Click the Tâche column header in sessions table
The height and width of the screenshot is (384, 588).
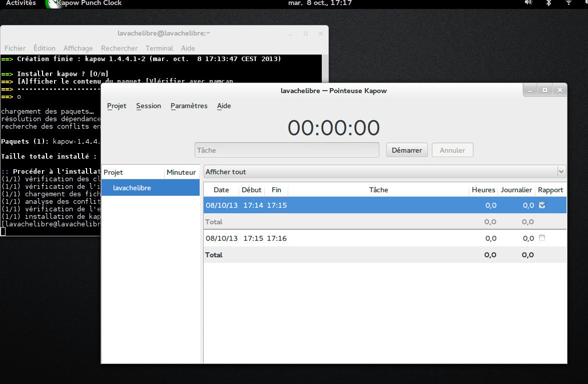(378, 190)
